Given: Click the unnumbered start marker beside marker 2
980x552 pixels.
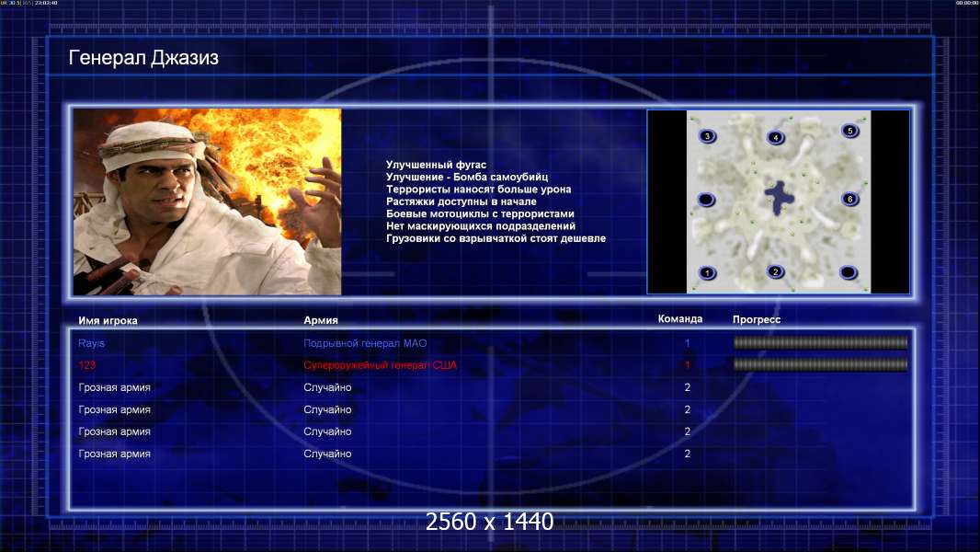Looking at the screenshot, I should click(849, 272).
